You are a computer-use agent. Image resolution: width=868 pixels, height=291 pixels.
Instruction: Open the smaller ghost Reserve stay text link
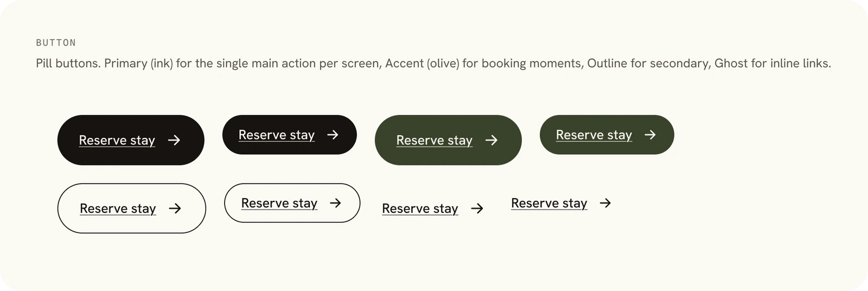(549, 204)
